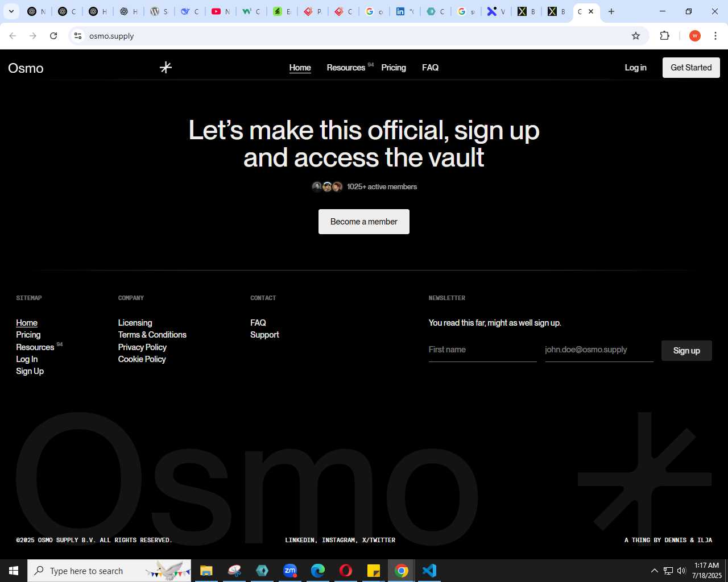Open Terms & Conditions link
The width and height of the screenshot is (728, 582).
point(152,335)
